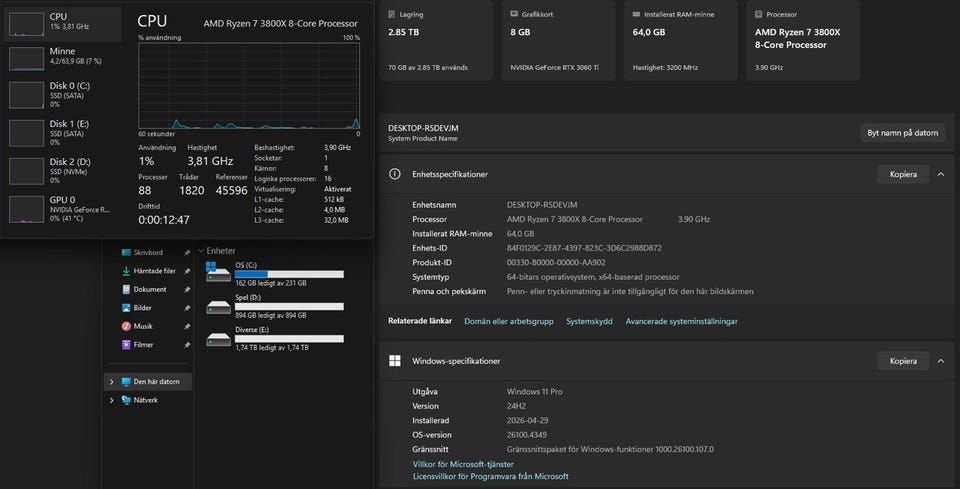This screenshot has height=489, width=960.
Task: Open Hämtade filer in Explorer sidebar
Action: [x=156, y=271]
